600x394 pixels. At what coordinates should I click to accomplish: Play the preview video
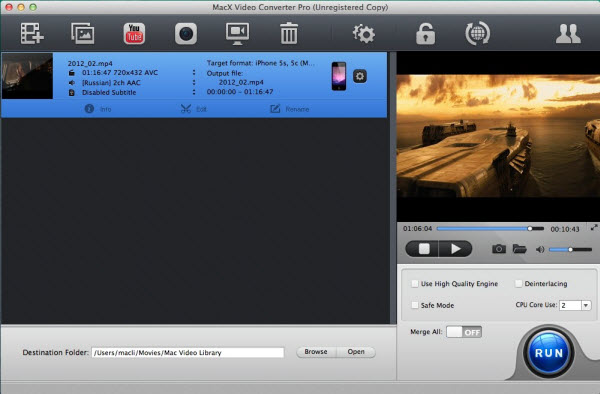455,249
